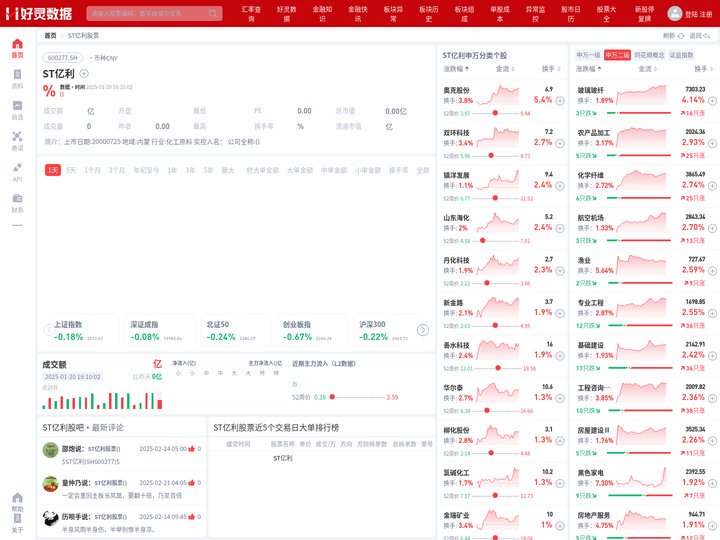
Task: Click the 返回 back button
Action: pyautogui.click(x=699, y=35)
